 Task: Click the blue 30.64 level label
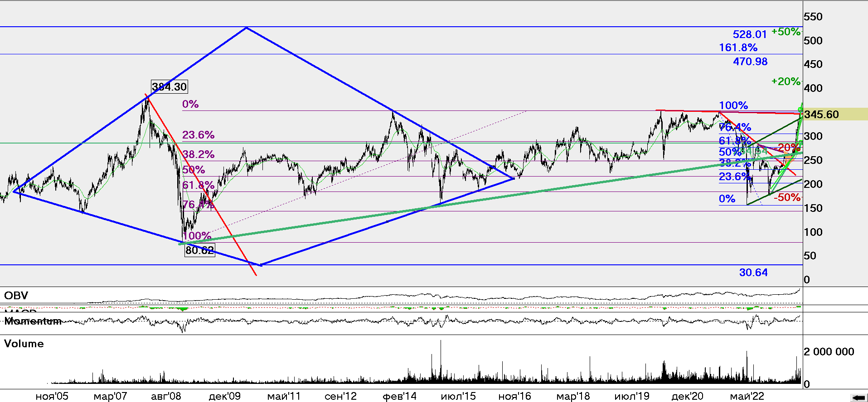coord(753,272)
